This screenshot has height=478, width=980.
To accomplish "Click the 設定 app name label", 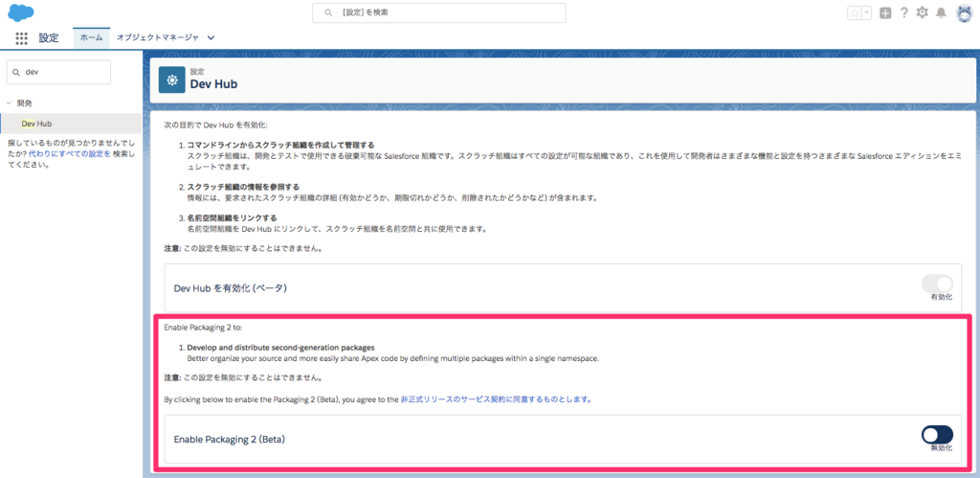I will 49,38.
